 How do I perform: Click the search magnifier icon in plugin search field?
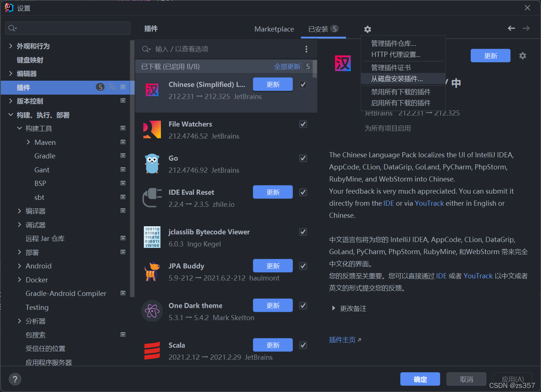(x=146, y=49)
